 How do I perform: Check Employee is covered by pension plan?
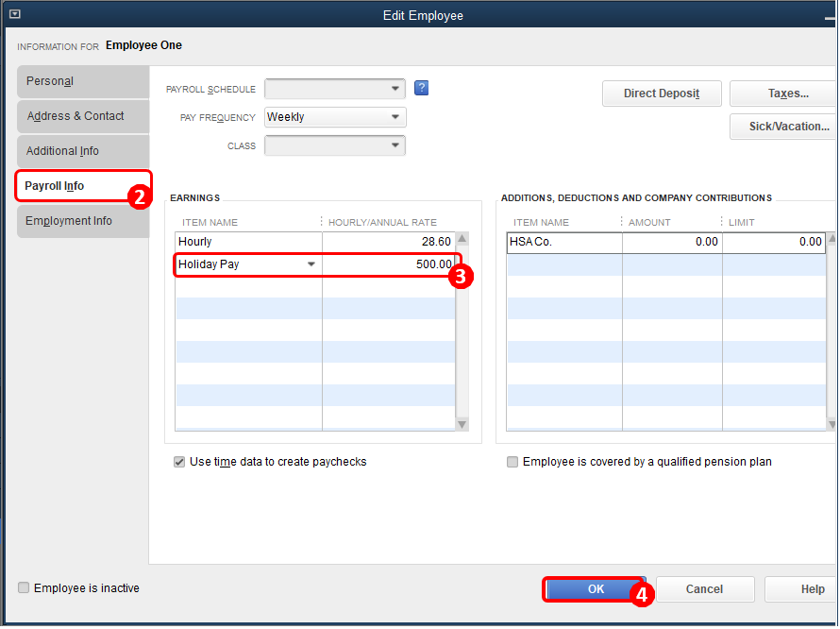(512, 463)
